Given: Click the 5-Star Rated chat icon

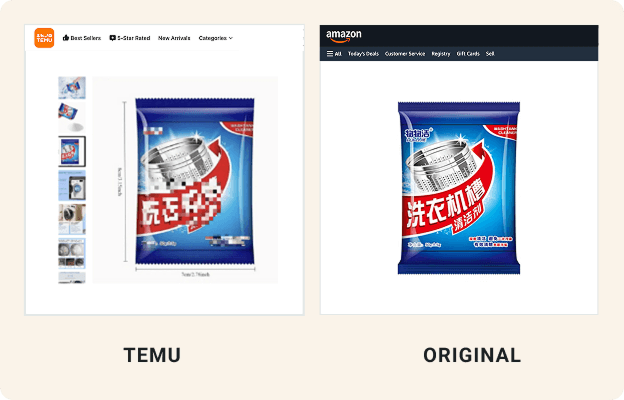Looking at the screenshot, I should (113, 38).
